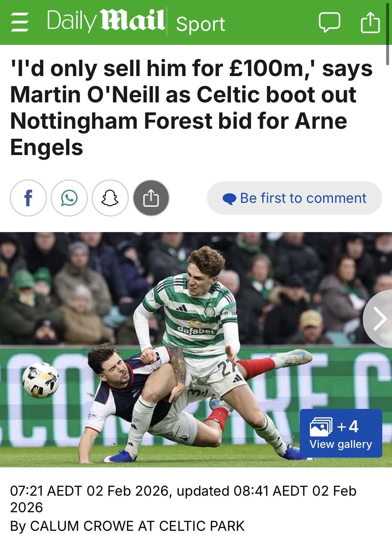Open the hamburger navigation menu

click(20, 22)
